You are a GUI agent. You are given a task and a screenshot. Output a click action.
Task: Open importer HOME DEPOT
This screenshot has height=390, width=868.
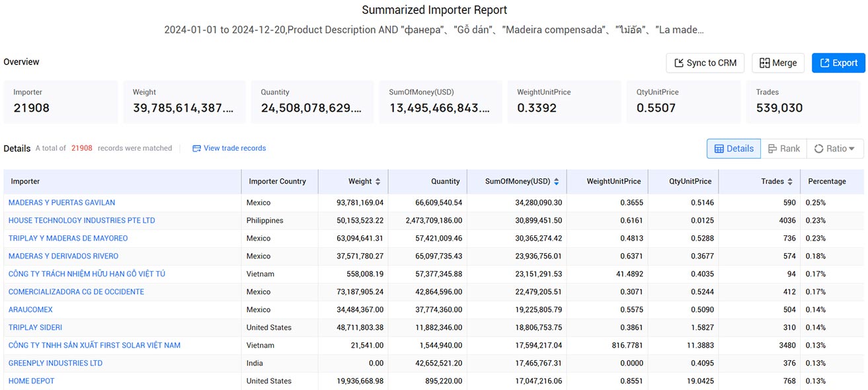[x=32, y=381]
